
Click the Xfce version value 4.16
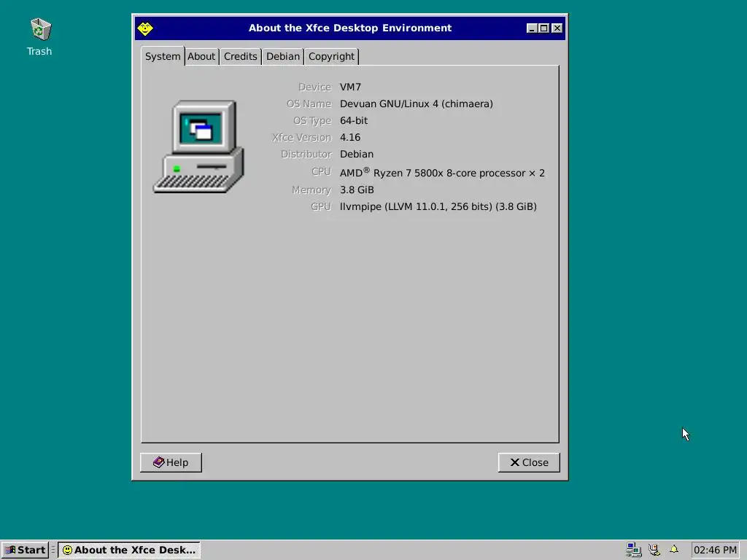click(x=350, y=137)
